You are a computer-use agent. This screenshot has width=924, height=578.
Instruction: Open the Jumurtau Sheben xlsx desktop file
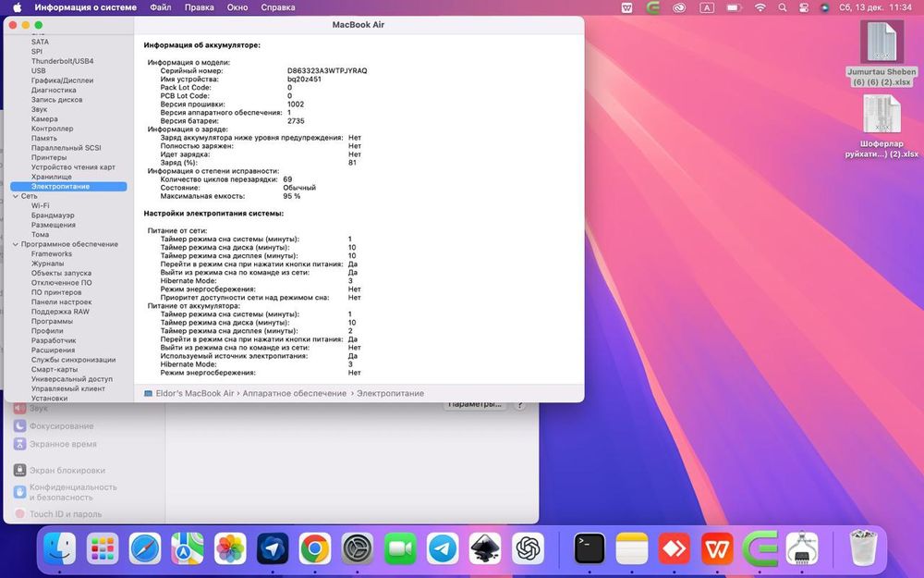pos(881,43)
